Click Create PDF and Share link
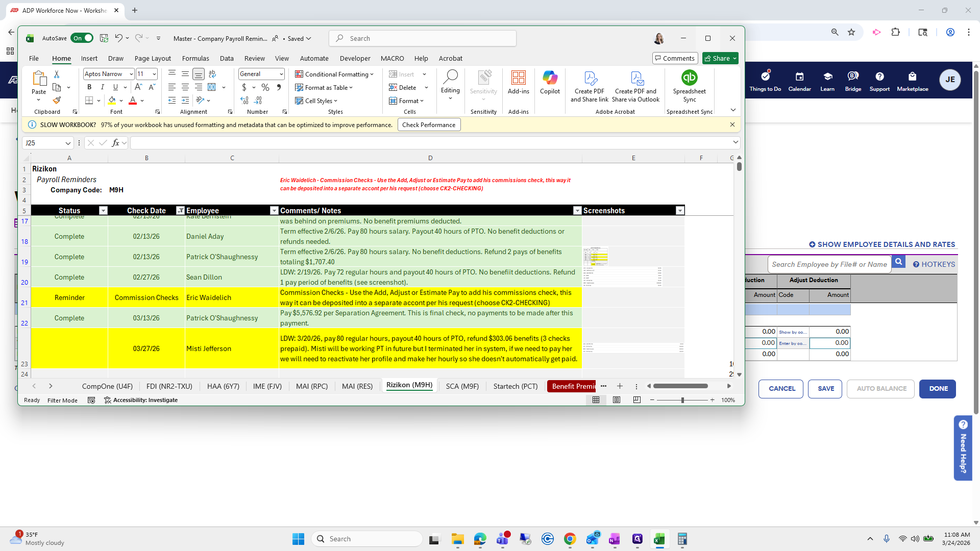Image resolution: width=980 pixels, height=551 pixels. point(589,86)
